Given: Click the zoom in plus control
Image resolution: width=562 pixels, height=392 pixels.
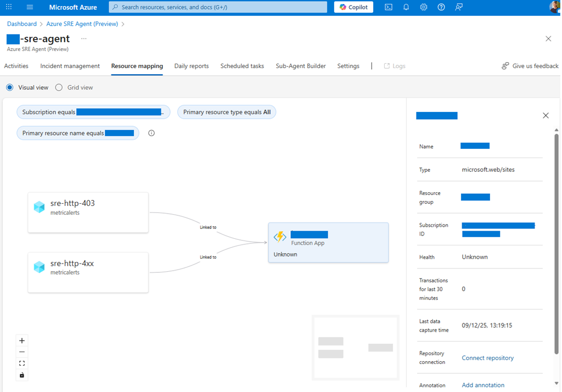Looking at the screenshot, I should coord(22,340).
